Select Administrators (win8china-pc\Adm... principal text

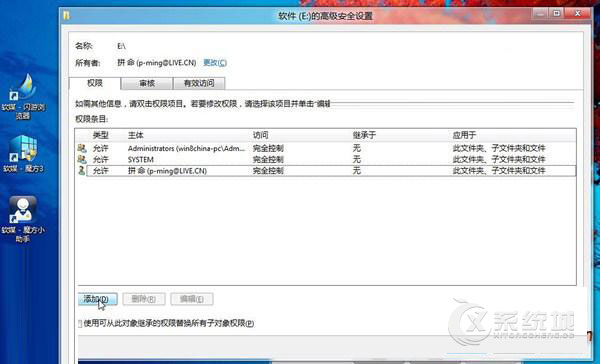tap(186, 149)
